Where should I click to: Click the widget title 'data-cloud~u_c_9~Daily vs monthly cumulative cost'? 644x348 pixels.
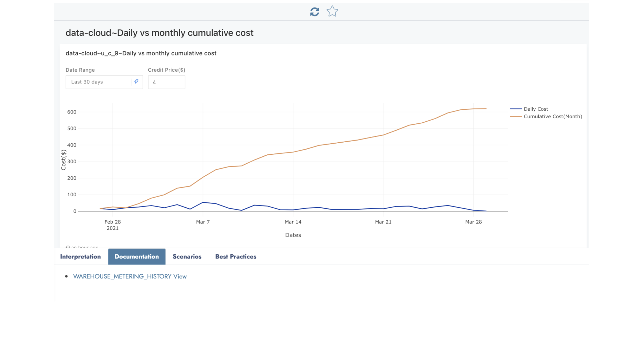click(x=141, y=53)
